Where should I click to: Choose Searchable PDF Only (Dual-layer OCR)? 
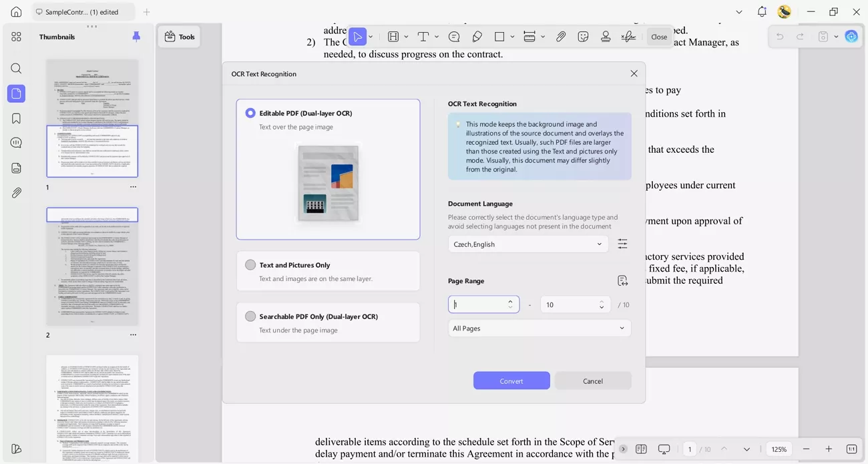tap(250, 316)
